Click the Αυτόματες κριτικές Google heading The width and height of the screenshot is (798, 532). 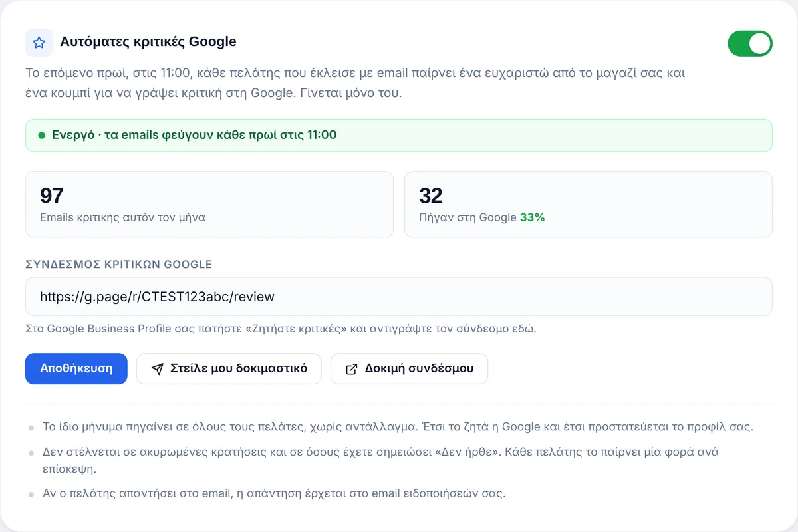pos(148,42)
